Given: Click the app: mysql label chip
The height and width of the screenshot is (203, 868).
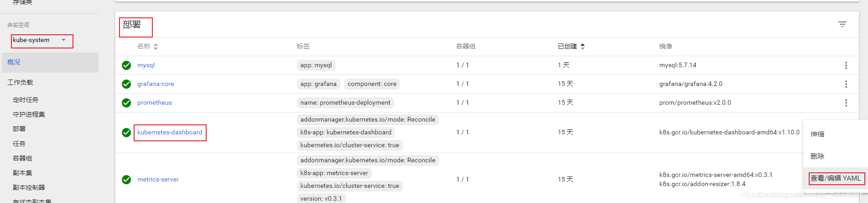Looking at the screenshot, I should tap(316, 65).
